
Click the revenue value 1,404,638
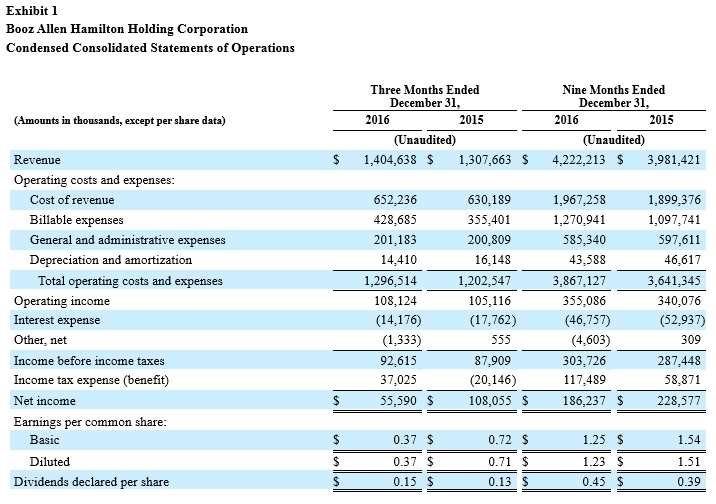[384, 160]
